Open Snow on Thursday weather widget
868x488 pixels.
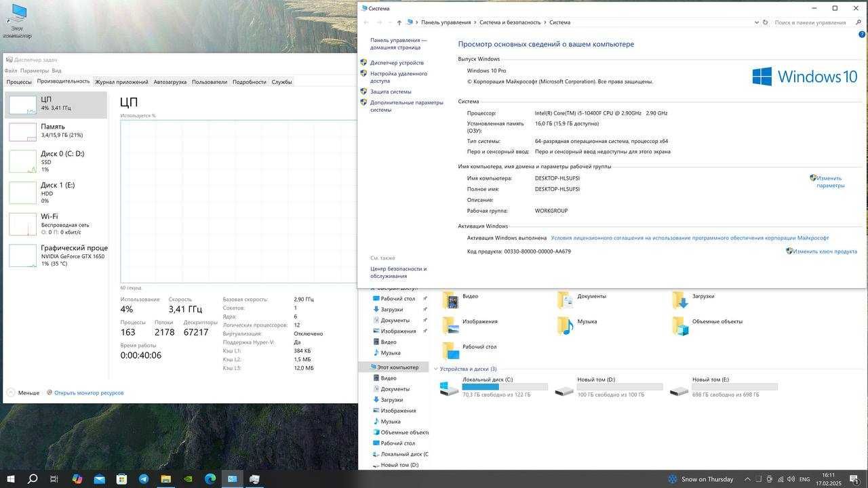(700, 479)
